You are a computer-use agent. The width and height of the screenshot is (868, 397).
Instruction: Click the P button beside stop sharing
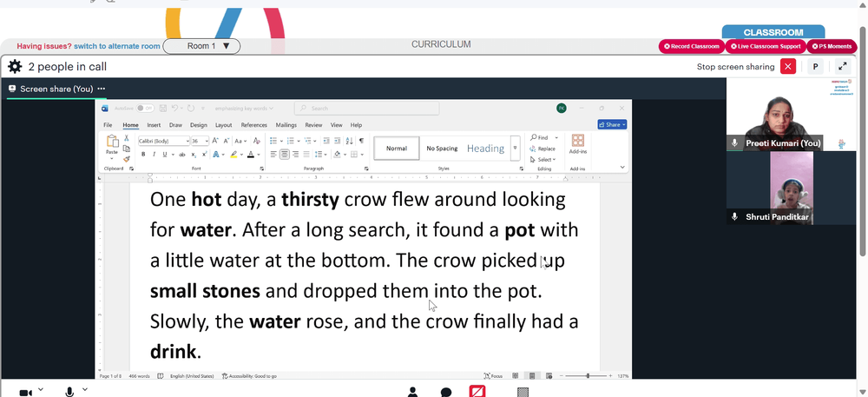[815, 66]
